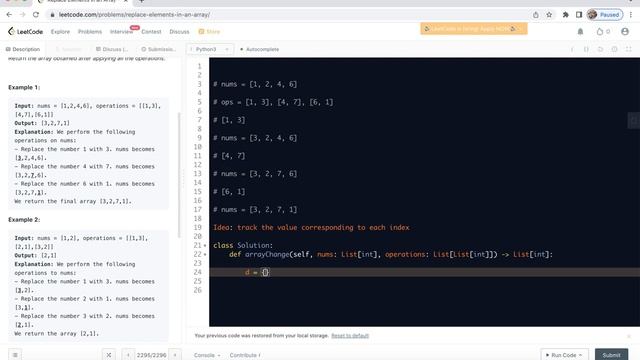Click the share page icon in address bar
The image size is (640, 360).
536,15
